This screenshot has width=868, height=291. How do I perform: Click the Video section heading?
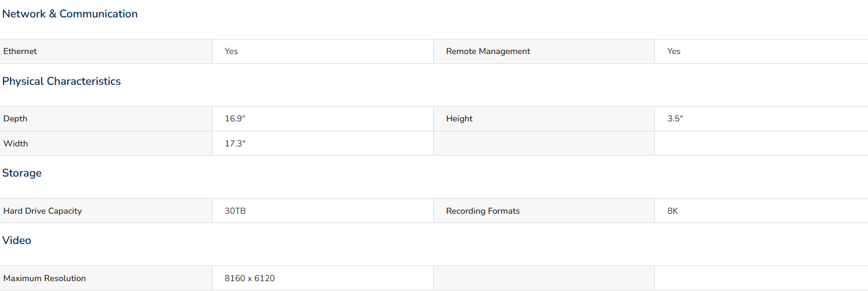click(17, 240)
